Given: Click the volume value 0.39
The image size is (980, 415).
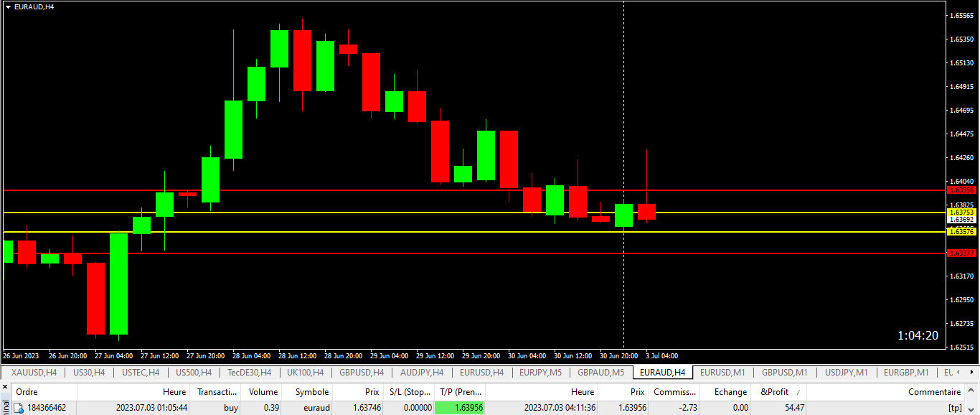Looking at the screenshot, I should point(271,408).
